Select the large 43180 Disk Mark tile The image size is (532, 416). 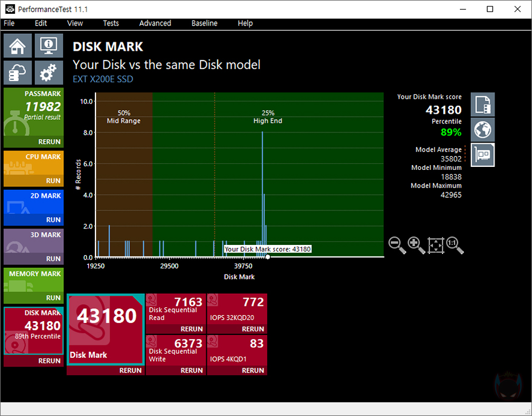(106, 329)
